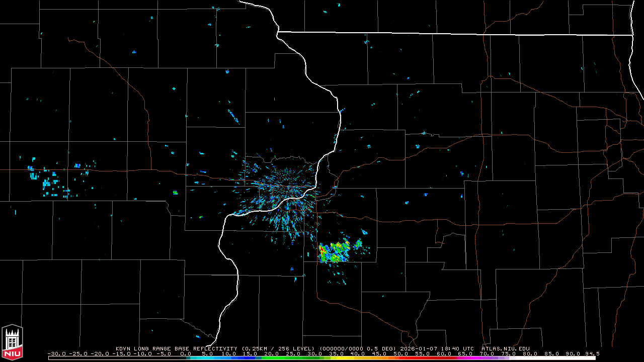
Task: Pick the yellow 35.0 dBZ color on scale
Action: click(337, 357)
